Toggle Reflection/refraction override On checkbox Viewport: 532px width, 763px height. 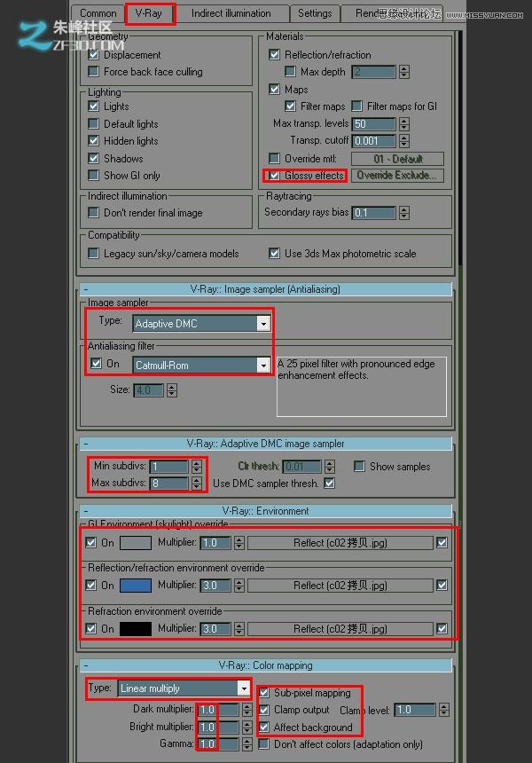91,585
